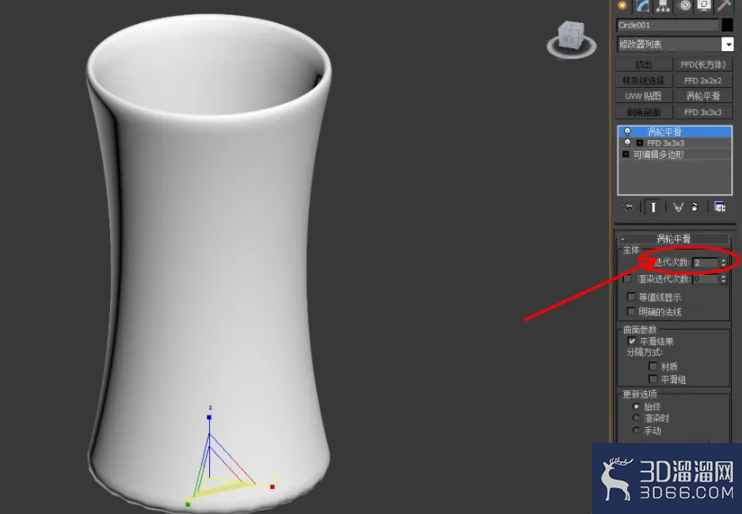The width and height of the screenshot is (742, 514).
Task: Remove modifier from stack trash icon
Action: point(695,207)
